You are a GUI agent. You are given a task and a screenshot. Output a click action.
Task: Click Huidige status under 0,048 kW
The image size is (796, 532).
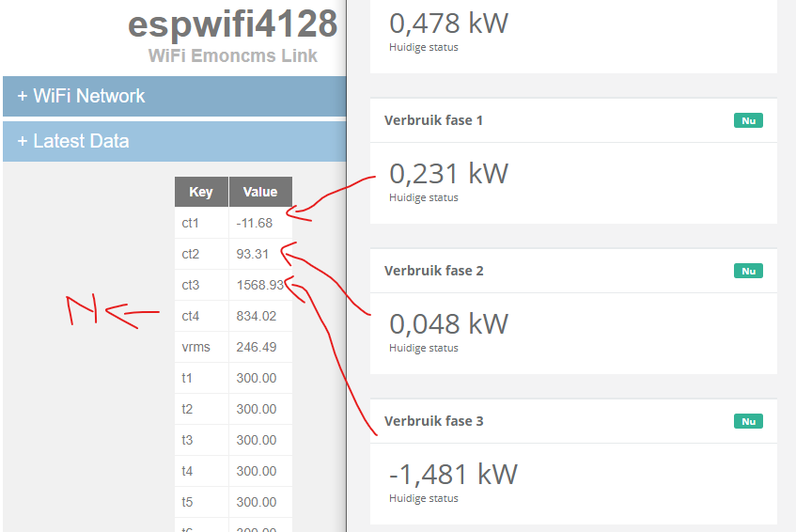pos(424,348)
